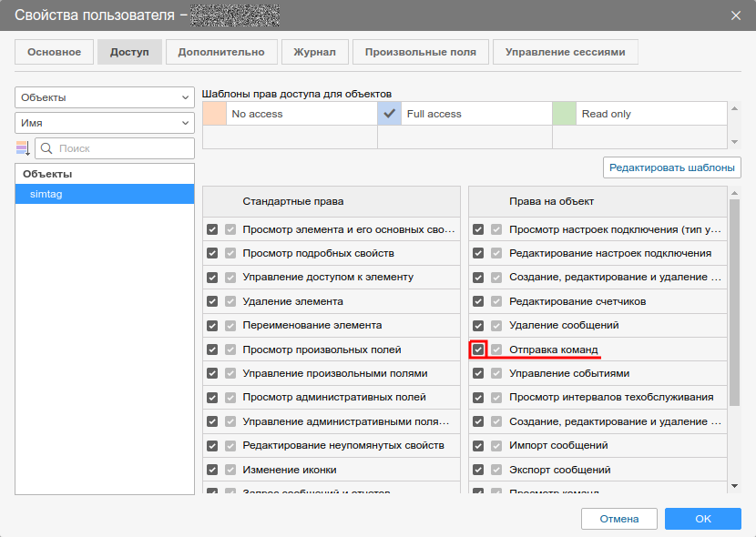This screenshot has height=537, width=756.
Task: Open the Управление сессиями tab
Action: (565, 52)
